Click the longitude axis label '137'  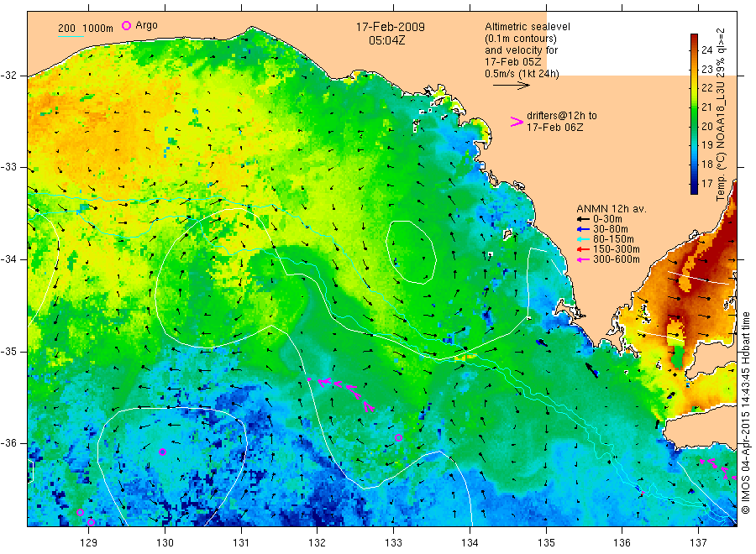click(699, 543)
